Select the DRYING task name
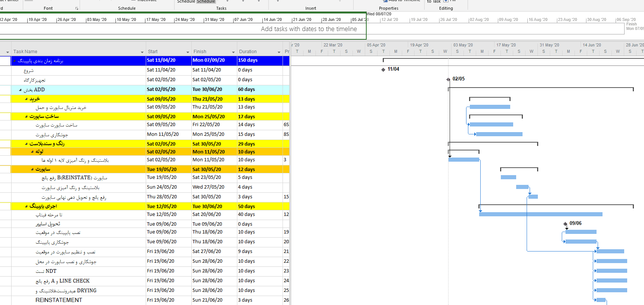The image size is (644, 305). (x=66, y=291)
